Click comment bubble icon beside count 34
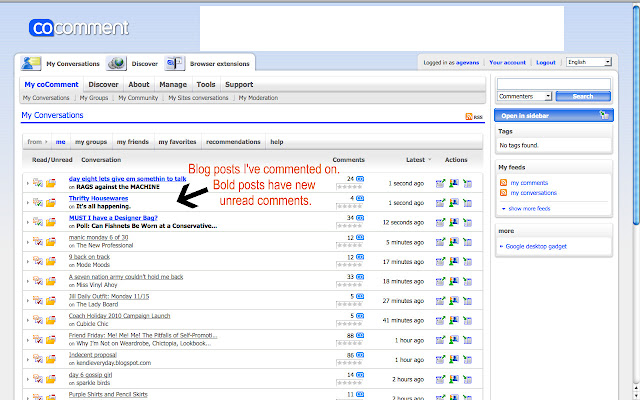This screenshot has width=640, height=400. tap(360, 218)
